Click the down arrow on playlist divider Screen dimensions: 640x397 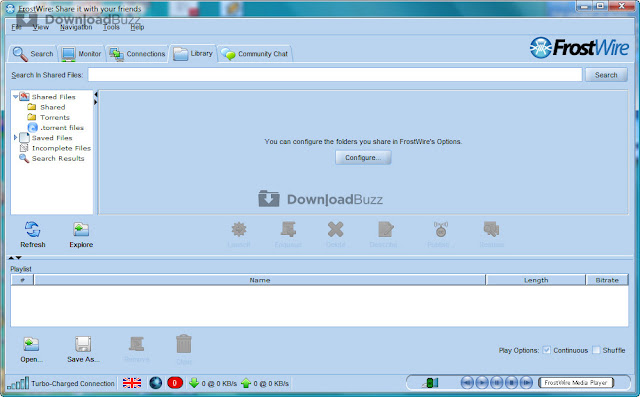[18, 258]
